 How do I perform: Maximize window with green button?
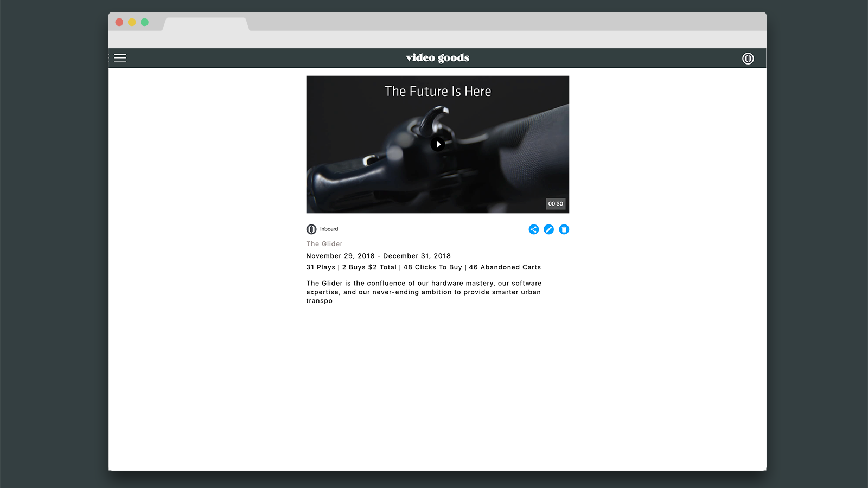144,22
